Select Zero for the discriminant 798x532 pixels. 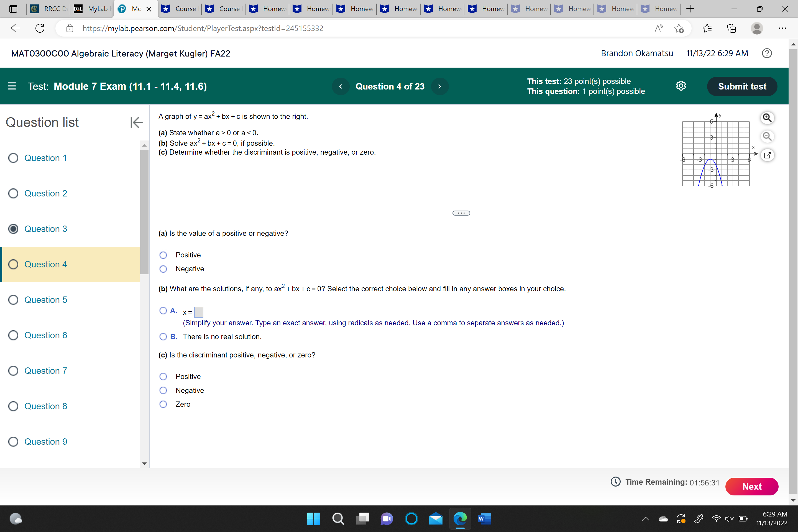click(x=163, y=404)
